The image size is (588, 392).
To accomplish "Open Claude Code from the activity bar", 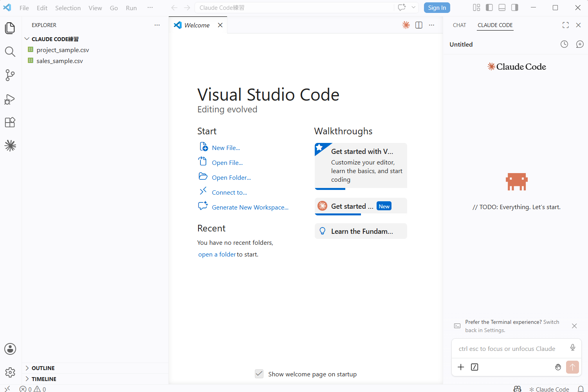I will click(10, 146).
